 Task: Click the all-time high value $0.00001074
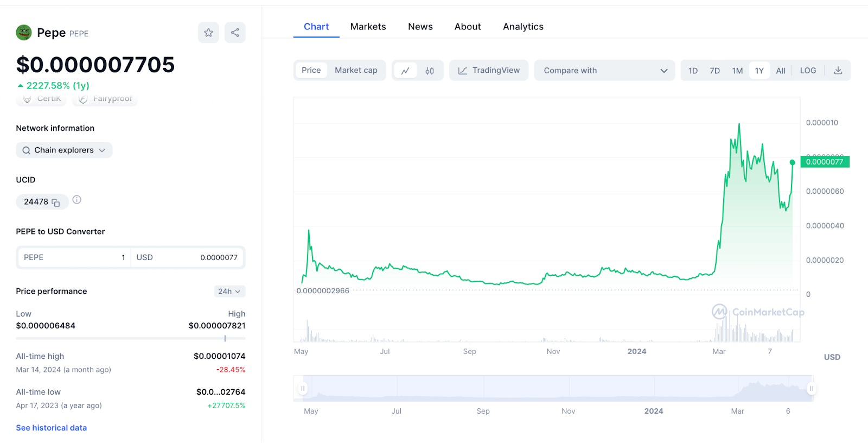click(x=220, y=356)
